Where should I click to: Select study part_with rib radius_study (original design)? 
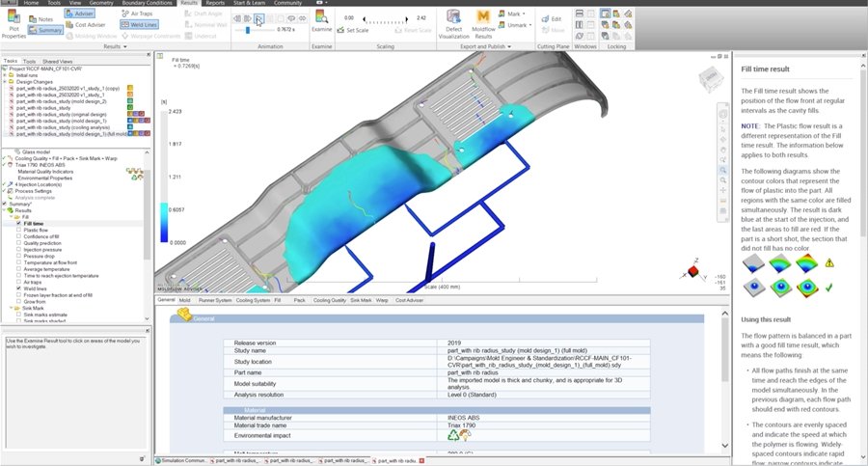click(x=61, y=114)
